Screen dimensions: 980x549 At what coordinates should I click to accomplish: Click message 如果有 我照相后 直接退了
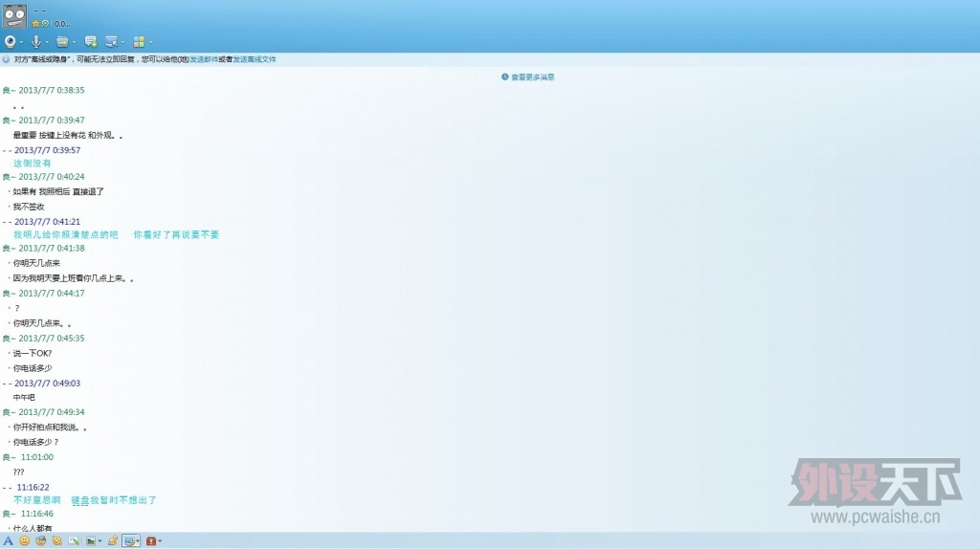coord(58,191)
